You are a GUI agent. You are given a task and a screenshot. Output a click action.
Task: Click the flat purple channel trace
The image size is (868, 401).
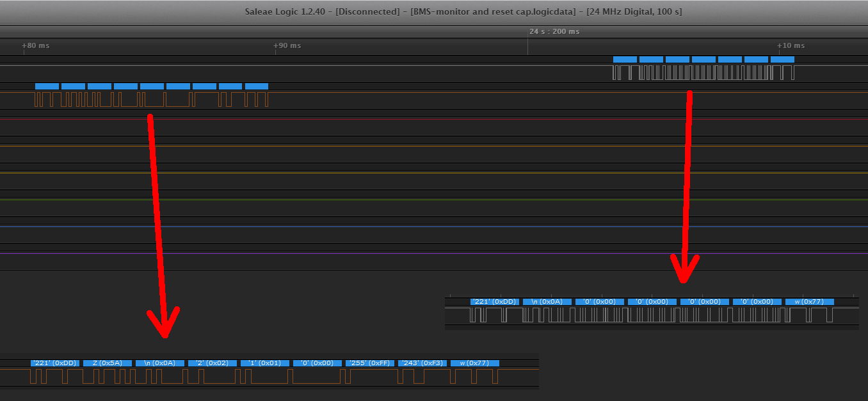click(384, 253)
